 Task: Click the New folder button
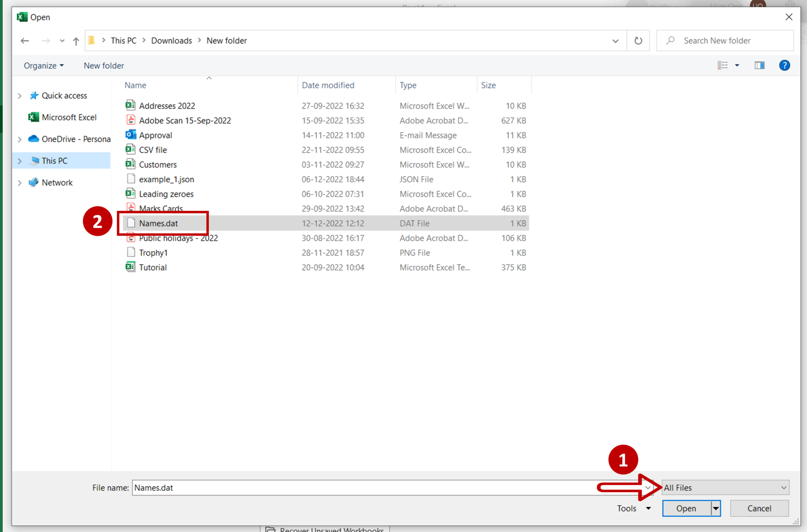(103, 65)
